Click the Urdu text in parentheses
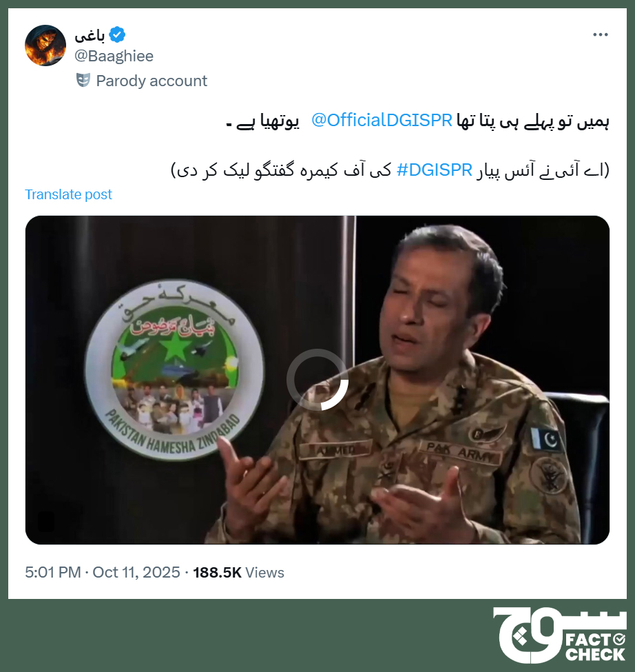Screen dimensions: 635x672 390,170
